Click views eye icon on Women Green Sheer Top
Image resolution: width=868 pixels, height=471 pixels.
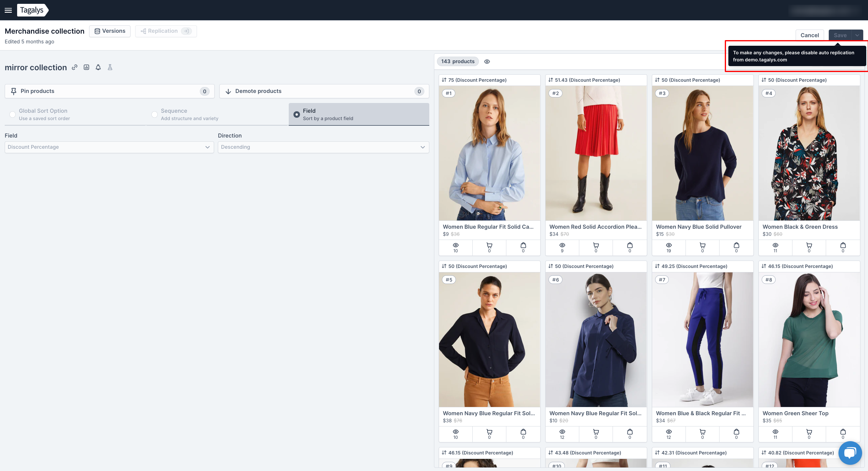[x=775, y=432]
